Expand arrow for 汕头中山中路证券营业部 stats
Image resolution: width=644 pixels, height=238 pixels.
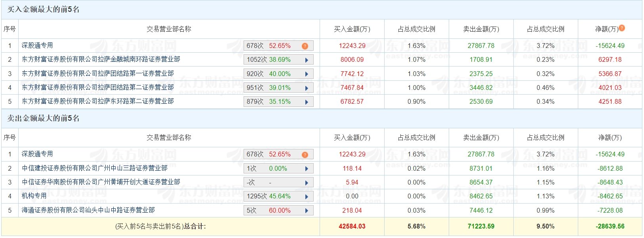click(x=307, y=211)
